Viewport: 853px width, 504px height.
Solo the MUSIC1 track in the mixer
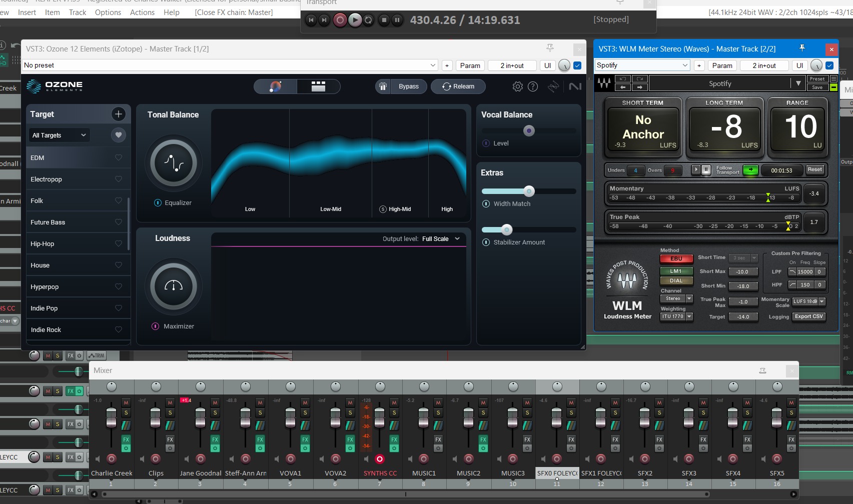[438, 411]
